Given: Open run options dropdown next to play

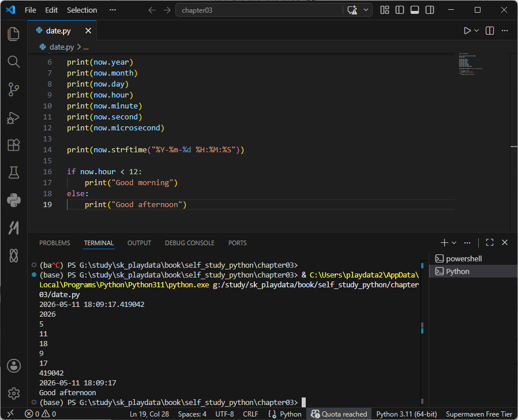Looking at the screenshot, I should click(x=476, y=31).
